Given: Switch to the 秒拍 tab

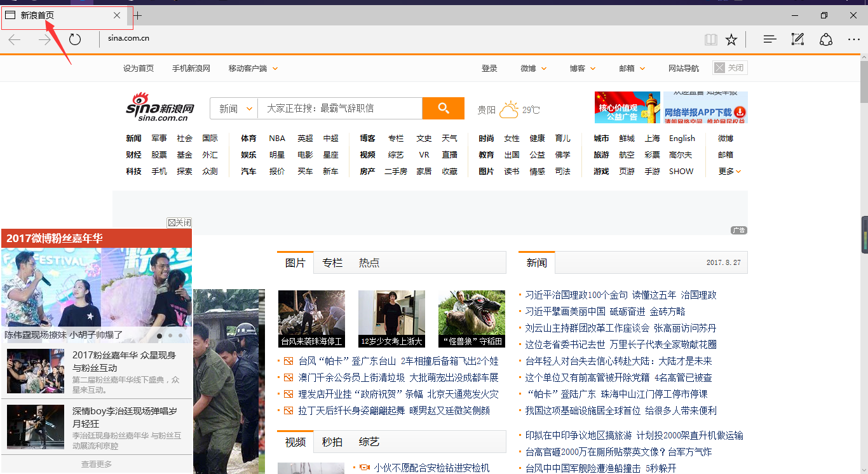Looking at the screenshot, I should [x=332, y=442].
